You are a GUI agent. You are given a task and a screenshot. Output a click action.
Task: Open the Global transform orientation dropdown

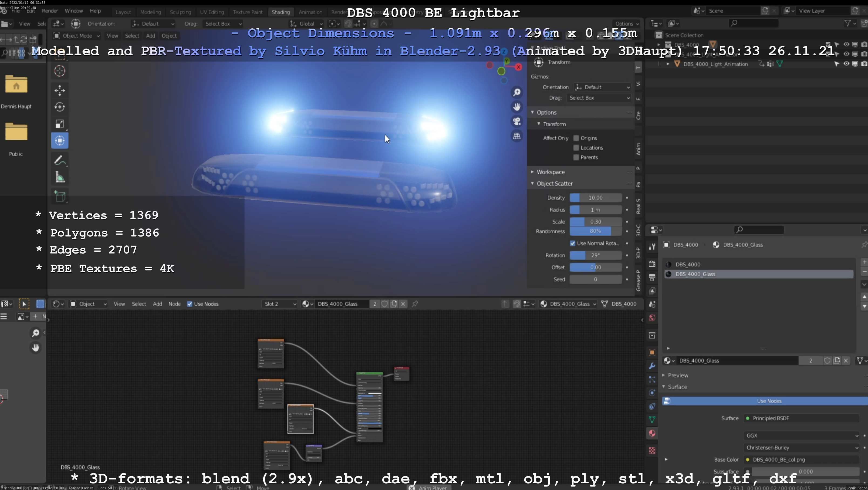[x=306, y=23]
